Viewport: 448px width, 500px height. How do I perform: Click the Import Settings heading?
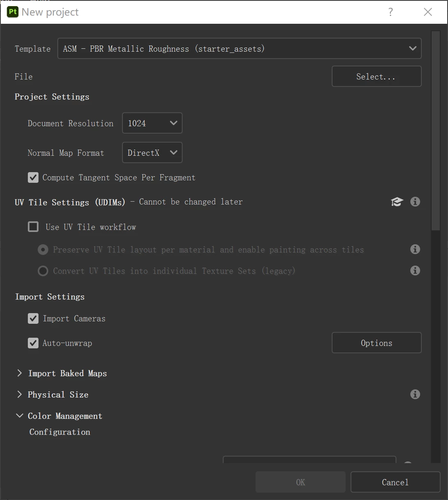point(50,297)
